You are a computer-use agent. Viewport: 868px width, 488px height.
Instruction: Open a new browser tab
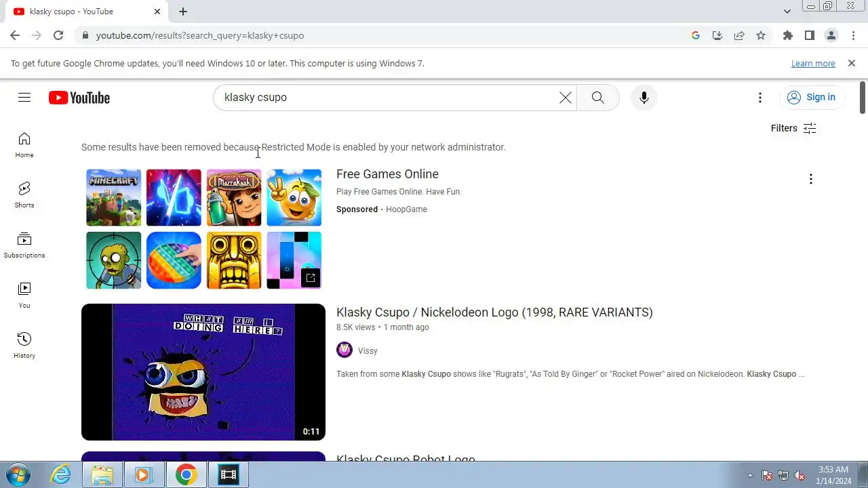coord(183,12)
